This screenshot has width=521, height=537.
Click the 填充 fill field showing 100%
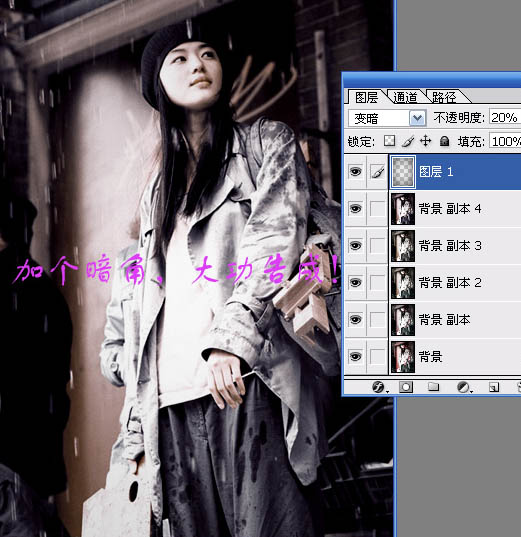pyautogui.click(x=505, y=141)
